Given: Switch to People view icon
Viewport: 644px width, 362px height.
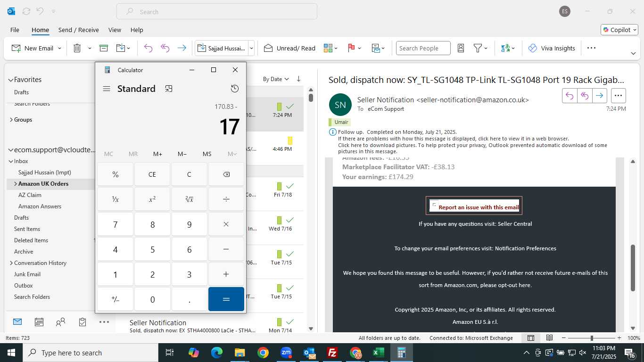Looking at the screenshot, I should [60, 322].
